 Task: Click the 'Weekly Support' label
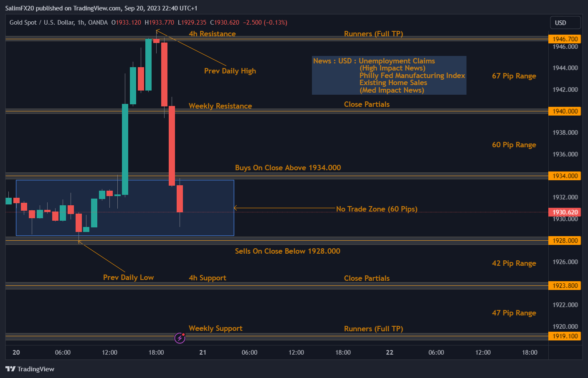tap(215, 328)
